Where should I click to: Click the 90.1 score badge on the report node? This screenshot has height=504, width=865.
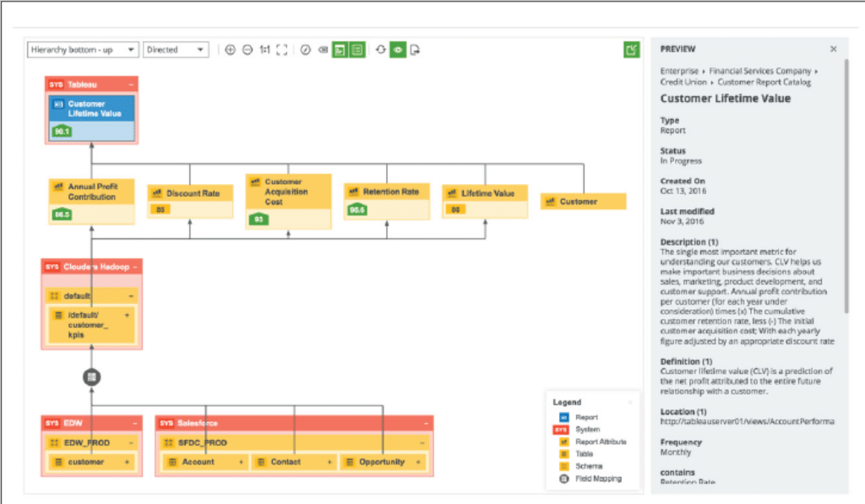coord(62,131)
